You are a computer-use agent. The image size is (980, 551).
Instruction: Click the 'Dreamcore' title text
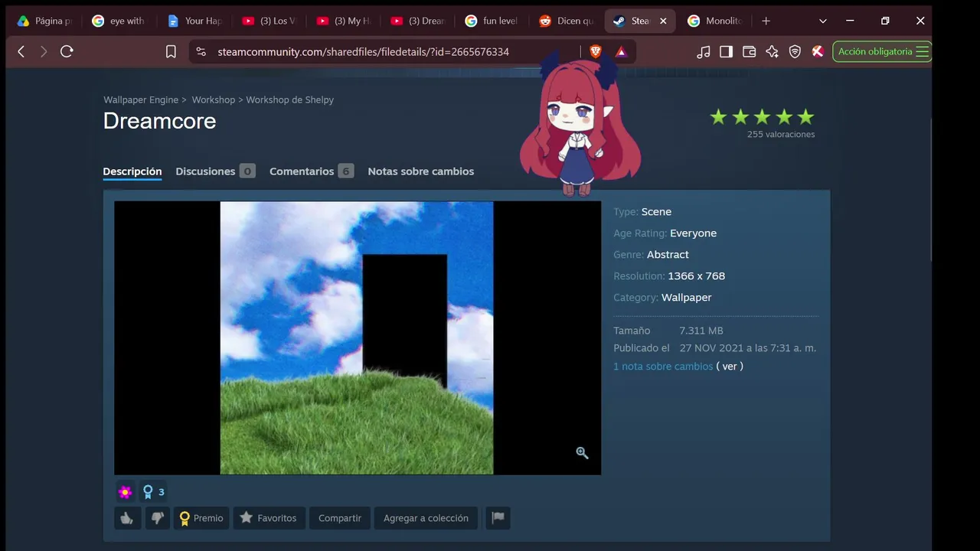pos(159,121)
